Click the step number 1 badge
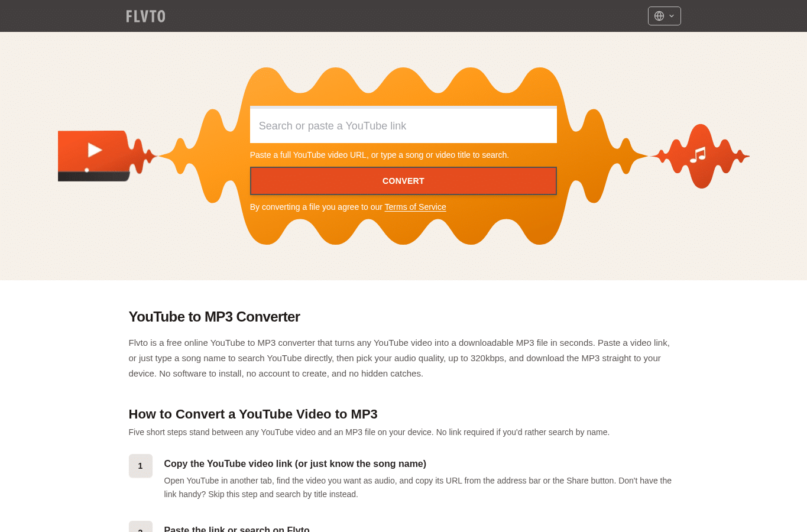807x532 pixels. click(x=141, y=466)
